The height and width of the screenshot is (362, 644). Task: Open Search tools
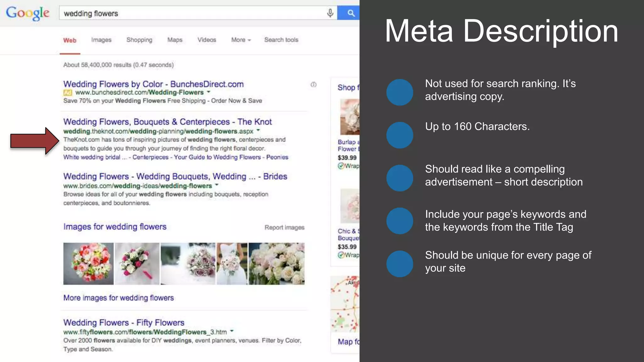coord(281,40)
